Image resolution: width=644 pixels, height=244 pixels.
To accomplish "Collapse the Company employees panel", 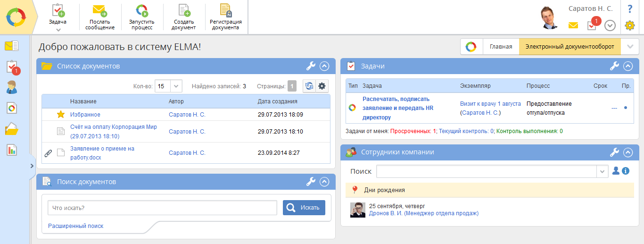I will tap(627, 152).
